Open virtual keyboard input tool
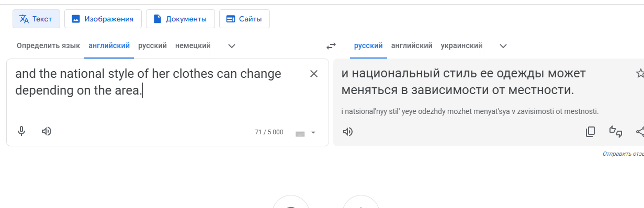This screenshot has height=208, width=644. pos(300,133)
